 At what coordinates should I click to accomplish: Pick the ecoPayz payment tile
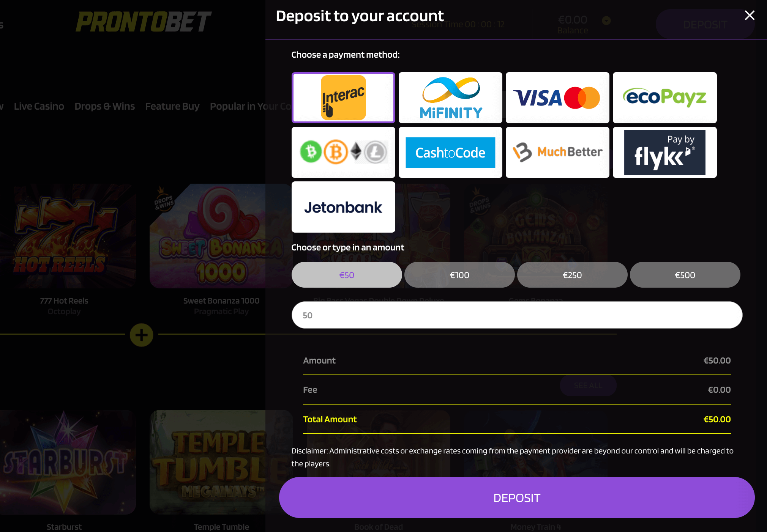(x=665, y=98)
